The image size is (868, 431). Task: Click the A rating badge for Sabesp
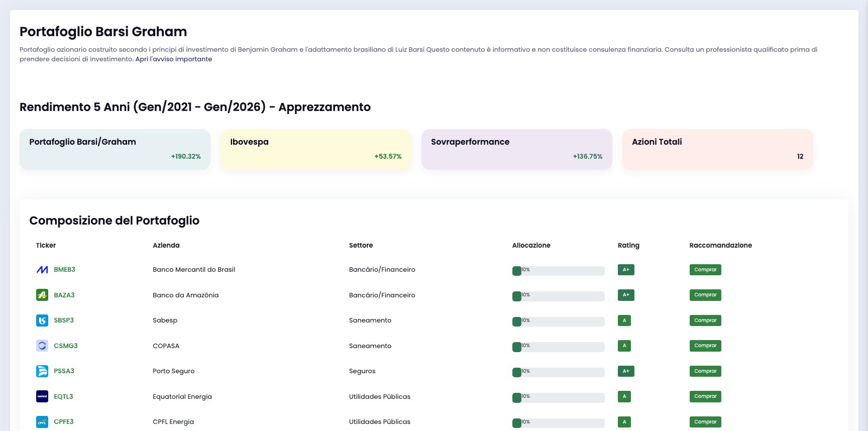pyautogui.click(x=624, y=320)
